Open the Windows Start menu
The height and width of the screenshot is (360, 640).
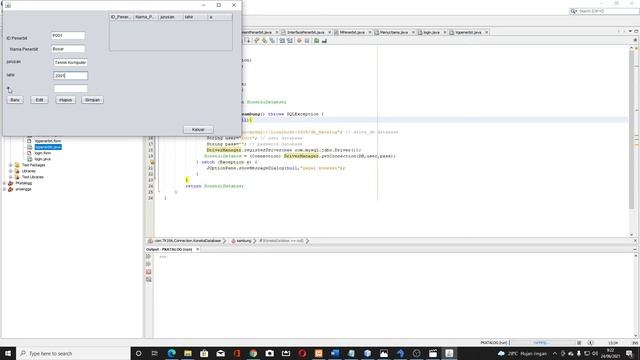click(x=8, y=353)
